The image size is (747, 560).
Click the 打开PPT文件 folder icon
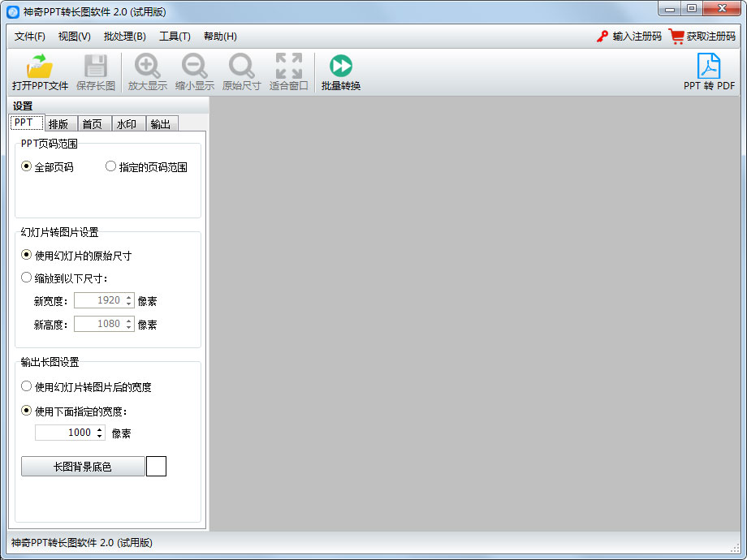[x=40, y=67]
